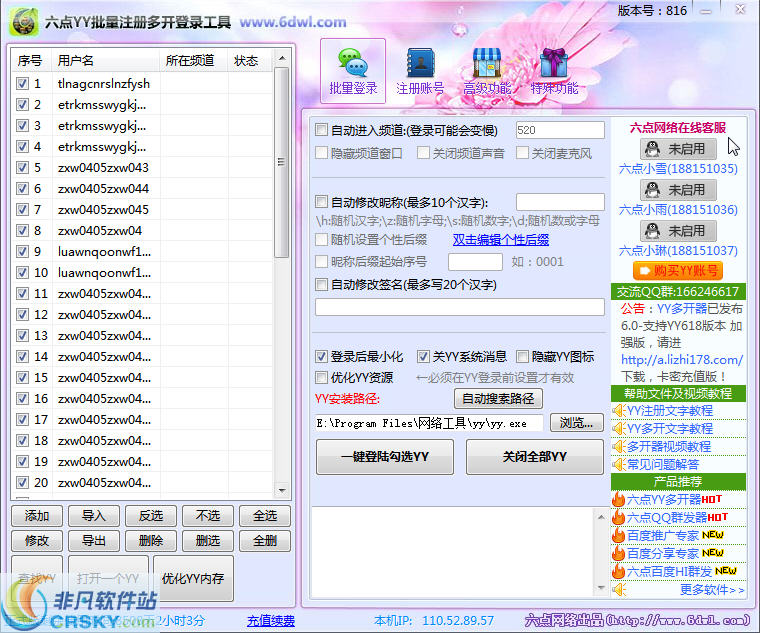Click 一键登陆勾选YY button
760x633 pixels.
pos(385,457)
